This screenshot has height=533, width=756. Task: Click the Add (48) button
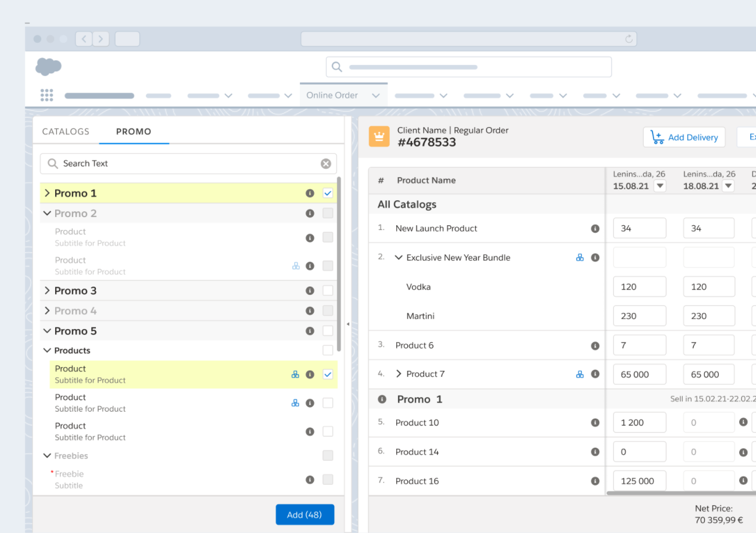coord(305,514)
